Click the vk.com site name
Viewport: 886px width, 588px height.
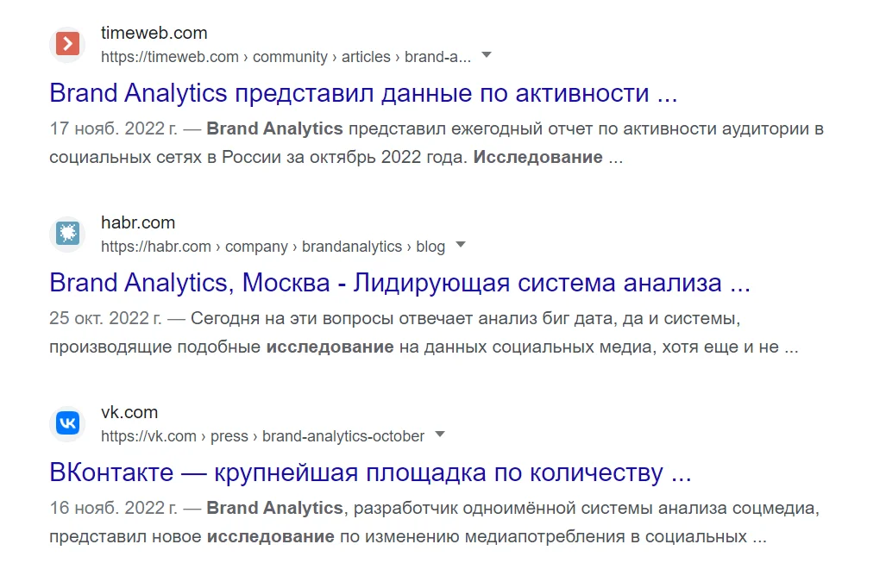coord(129,413)
